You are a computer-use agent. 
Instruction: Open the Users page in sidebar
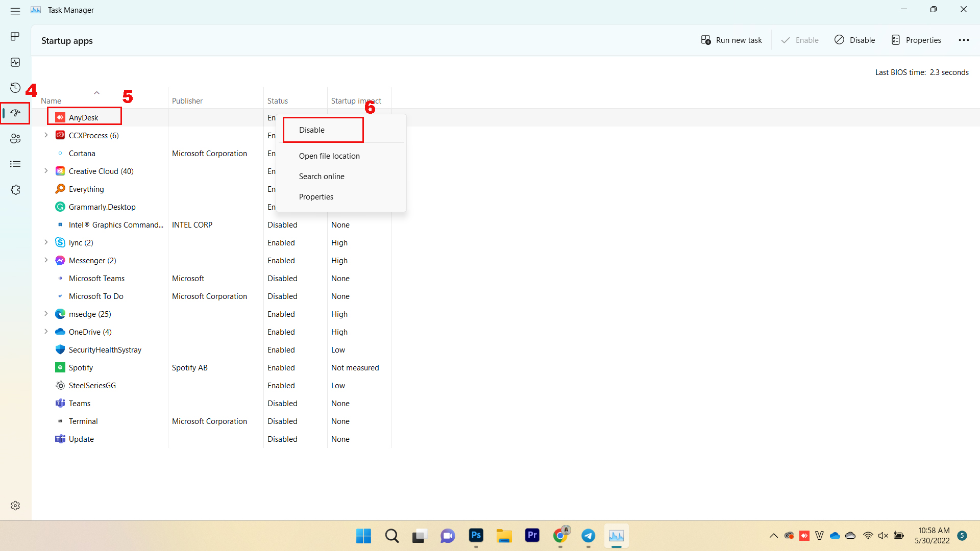(15, 139)
